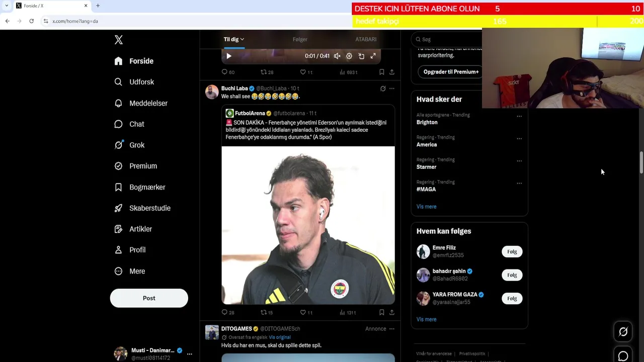Reload the page in browser
644x362 pixels.
pyautogui.click(x=31, y=21)
